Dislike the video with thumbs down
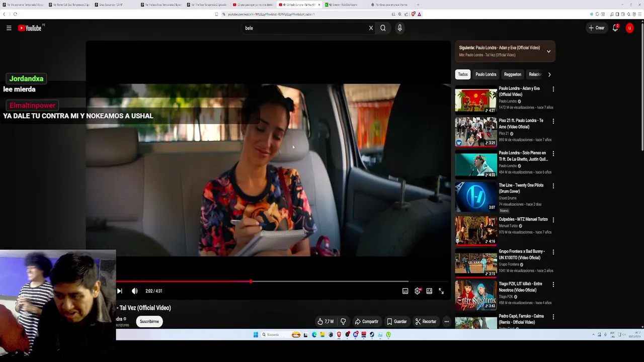 pos(343,322)
